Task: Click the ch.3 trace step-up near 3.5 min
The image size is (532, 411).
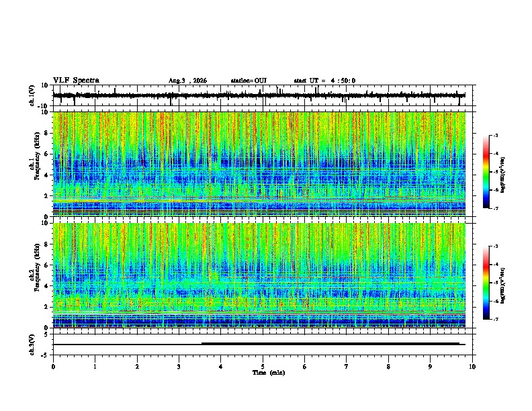Action: tap(202, 344)
